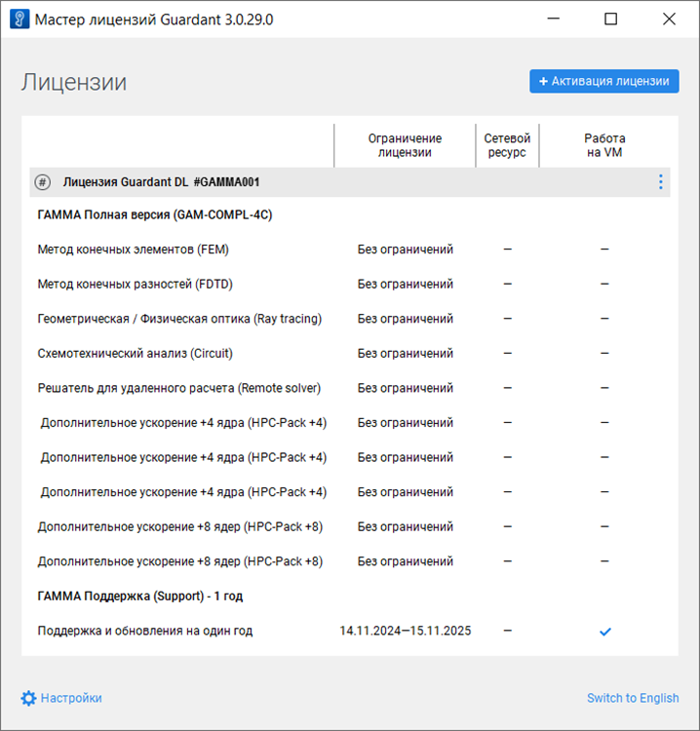Image resolution: width=700 pixels, height=731 pixels.
Task: Click the gear icon next to Настройки
Action: [x=28, y=698]
